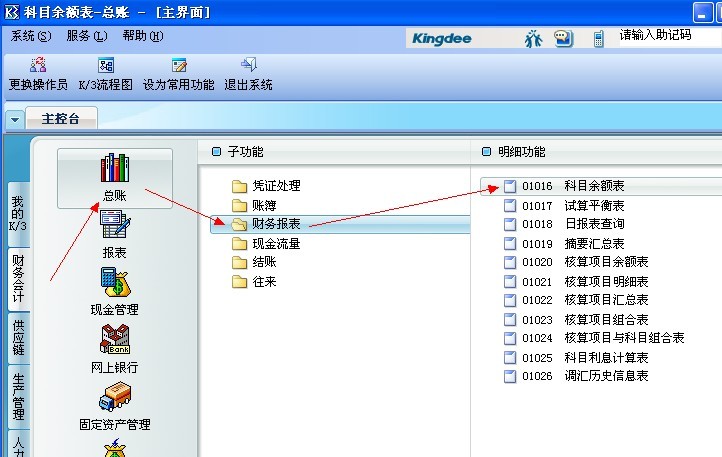Click the 往来 folder icon

click(x=239, y=281)
